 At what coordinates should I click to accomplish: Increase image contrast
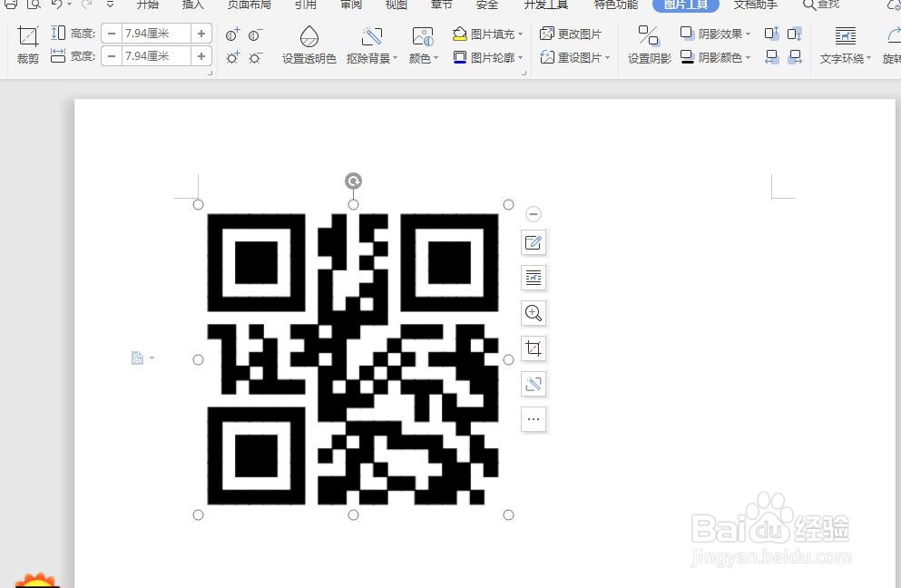click(232, 34)
